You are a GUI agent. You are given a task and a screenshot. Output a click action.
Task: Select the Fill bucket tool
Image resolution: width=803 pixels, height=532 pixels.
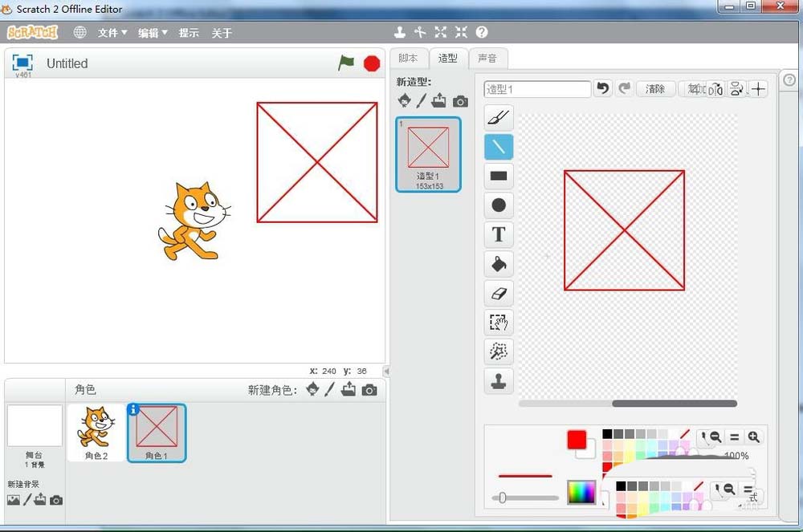click(x=499, y=264)
